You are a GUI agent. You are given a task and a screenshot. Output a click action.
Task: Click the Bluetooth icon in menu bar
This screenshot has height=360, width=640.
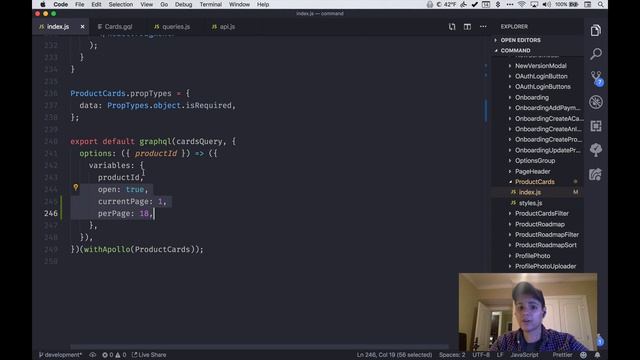tap(498, 4)
